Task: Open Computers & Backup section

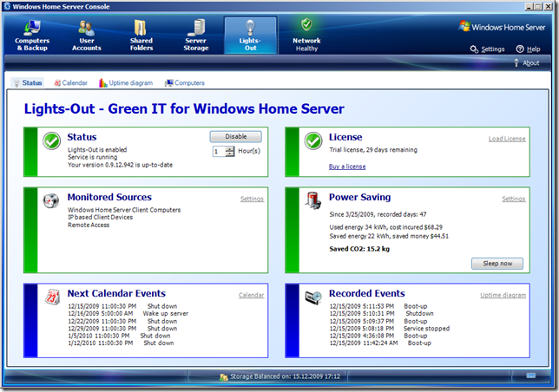Action: pos(32,36)
